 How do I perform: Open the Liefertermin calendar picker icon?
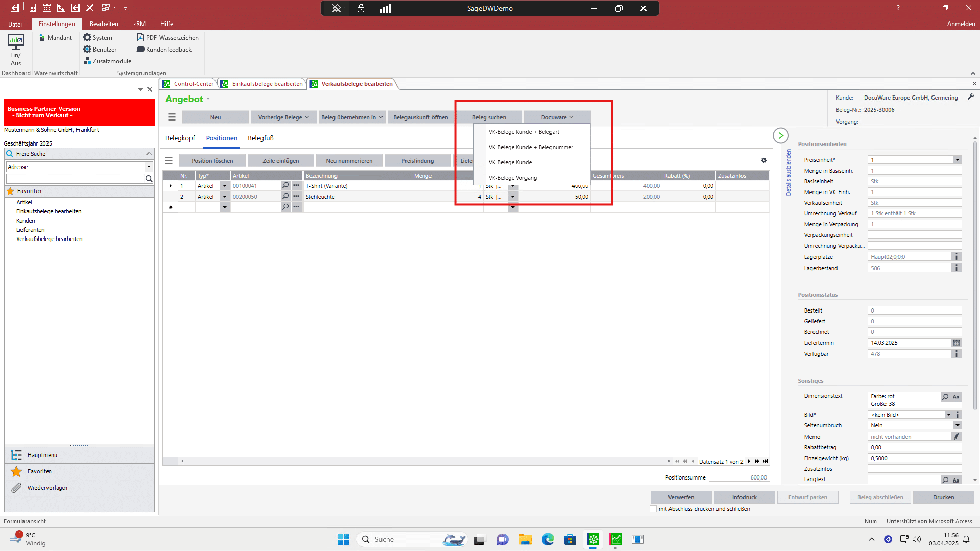957,343
